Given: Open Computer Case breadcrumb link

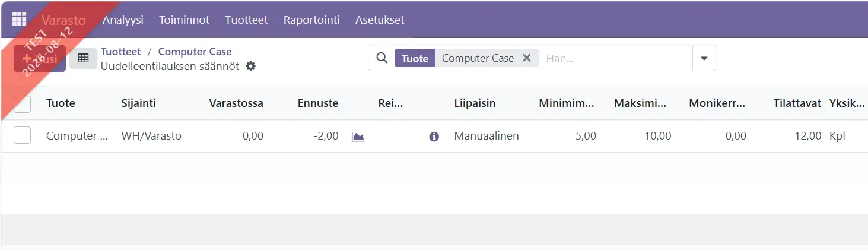Looking at the screenshot, I should tap(195, 52).
